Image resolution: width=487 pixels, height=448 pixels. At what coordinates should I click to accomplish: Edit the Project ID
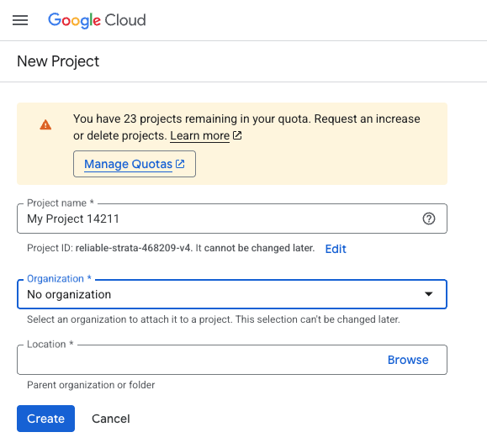click(336, 249)
